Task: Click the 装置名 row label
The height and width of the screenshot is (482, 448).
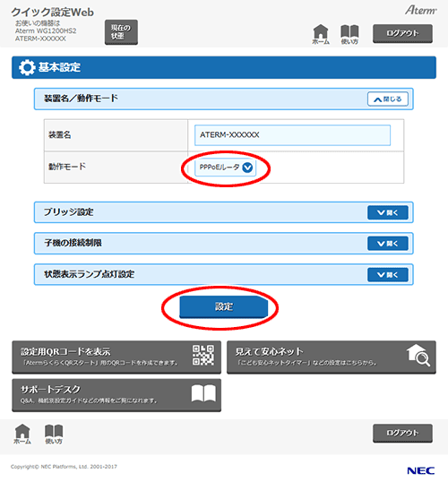Action: 60,134
